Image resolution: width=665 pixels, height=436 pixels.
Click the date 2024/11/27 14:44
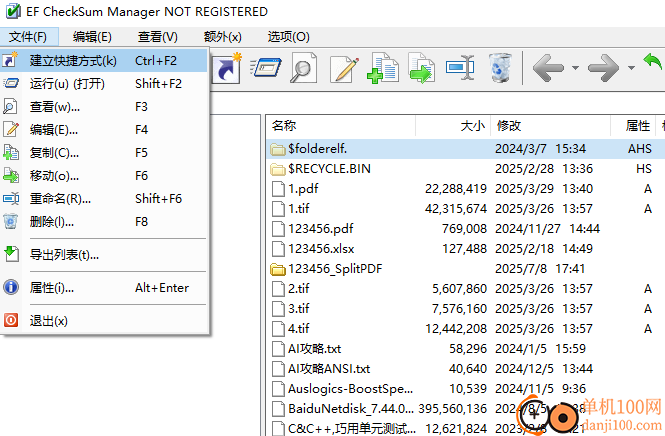click(548, 229)
